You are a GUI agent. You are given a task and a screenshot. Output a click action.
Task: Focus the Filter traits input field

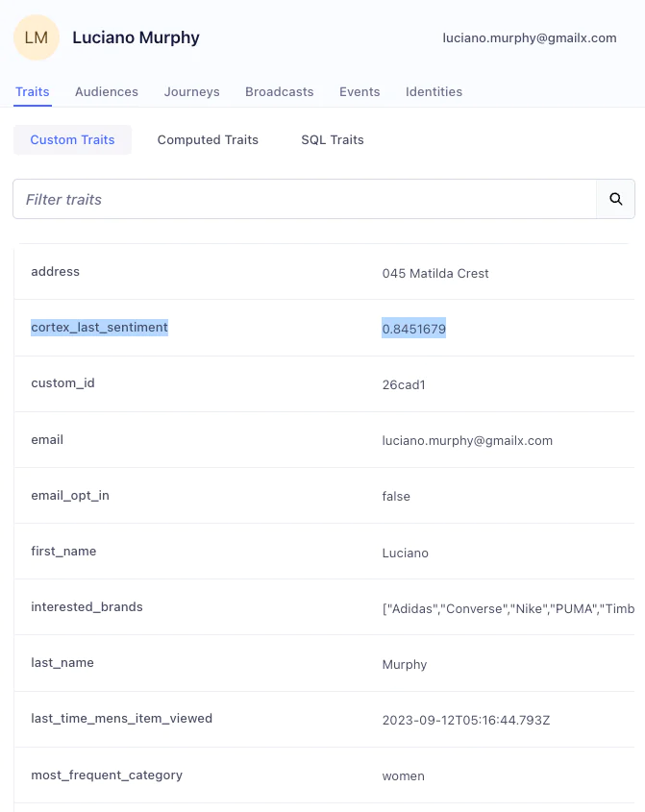(305, 199)
